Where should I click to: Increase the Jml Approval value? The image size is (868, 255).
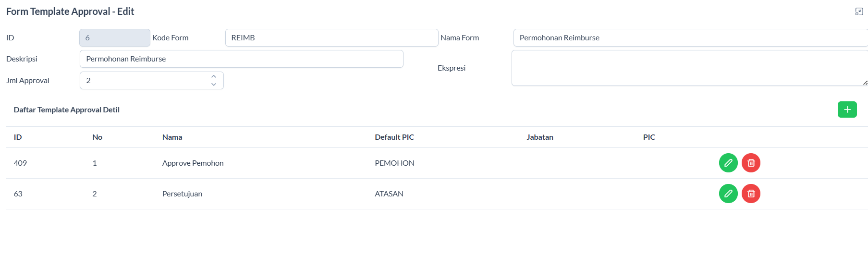[214, 76]
